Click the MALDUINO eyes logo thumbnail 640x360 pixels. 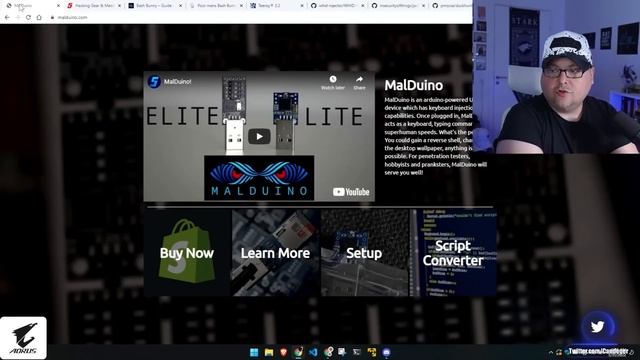pos(259,178)
